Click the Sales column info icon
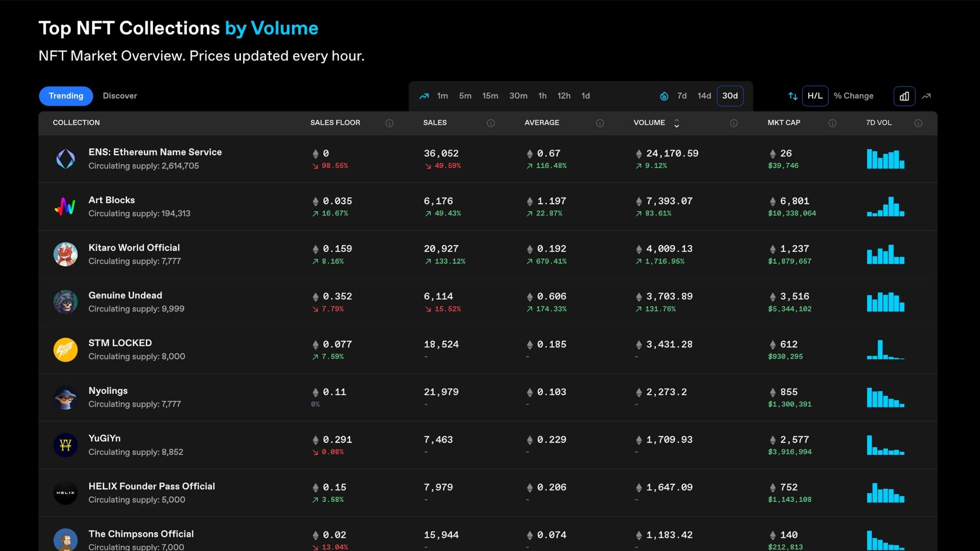This screenshot has width=980, height=551. (490, 123)
